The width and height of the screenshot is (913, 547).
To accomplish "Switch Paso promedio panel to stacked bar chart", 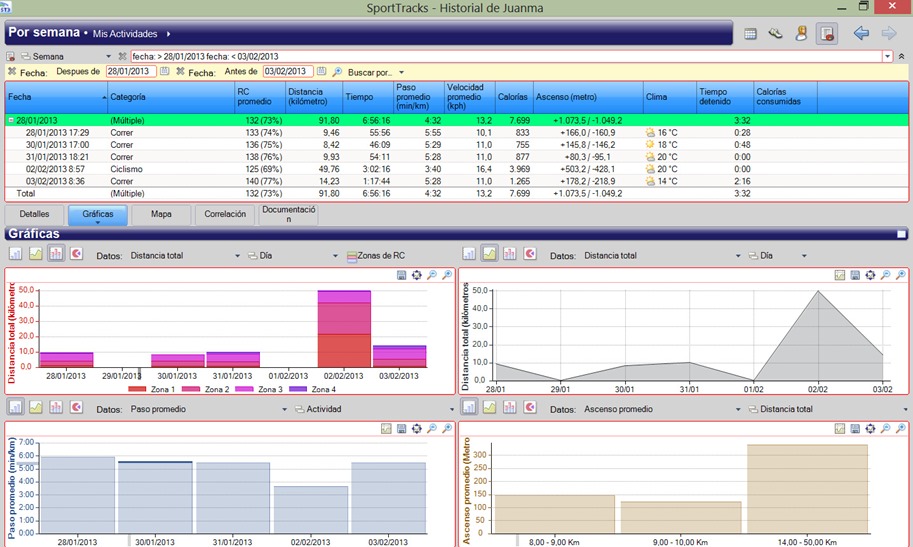I will click(x=56, y=408).
